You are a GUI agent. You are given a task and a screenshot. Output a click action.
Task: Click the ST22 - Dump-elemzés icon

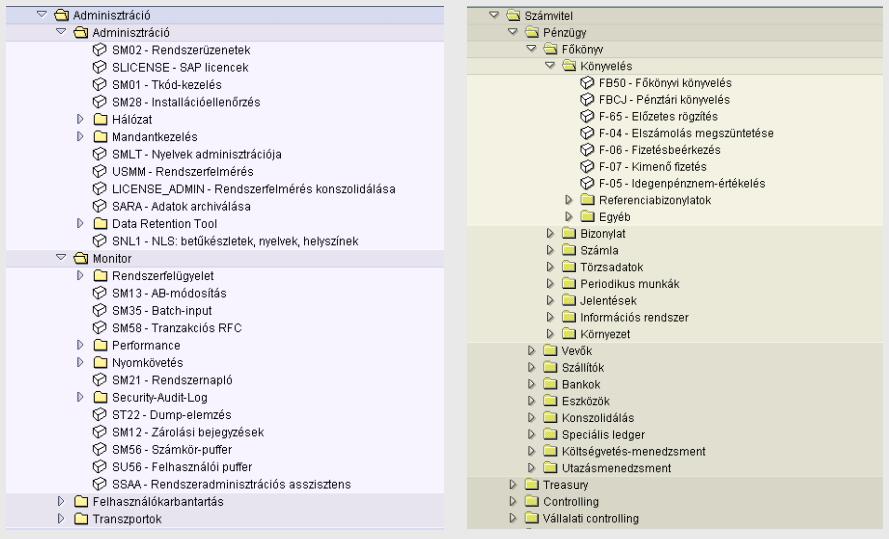click(x=100, y=414)
